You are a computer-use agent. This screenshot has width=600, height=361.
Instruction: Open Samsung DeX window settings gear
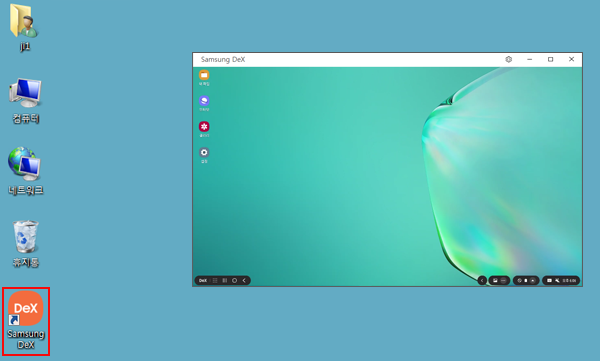pos(509,59)
